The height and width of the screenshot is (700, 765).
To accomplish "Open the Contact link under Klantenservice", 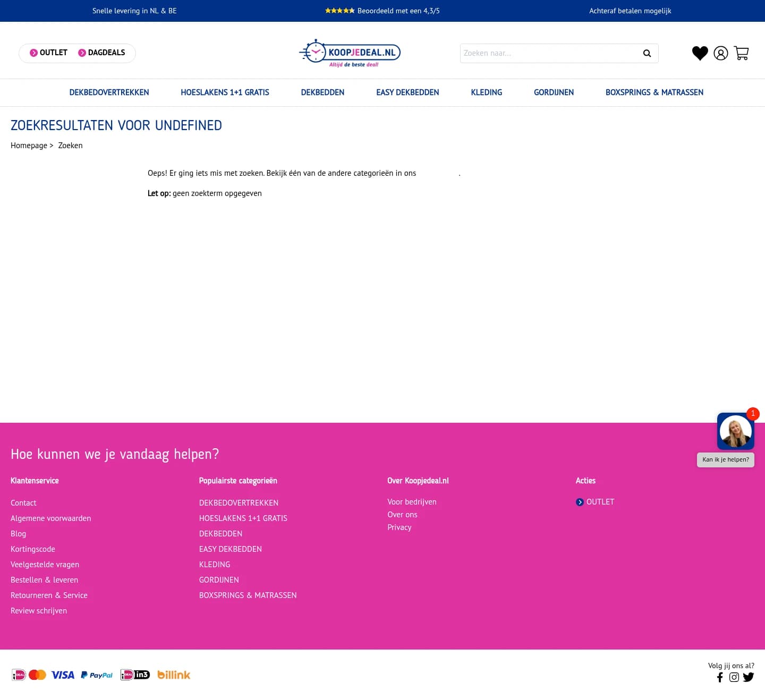I will 23,502.
